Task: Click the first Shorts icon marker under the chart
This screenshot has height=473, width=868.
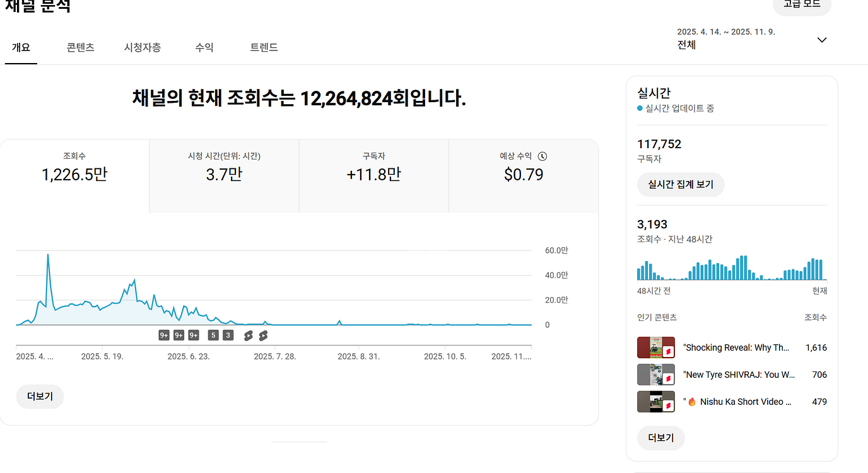Action: click(249, 336)
